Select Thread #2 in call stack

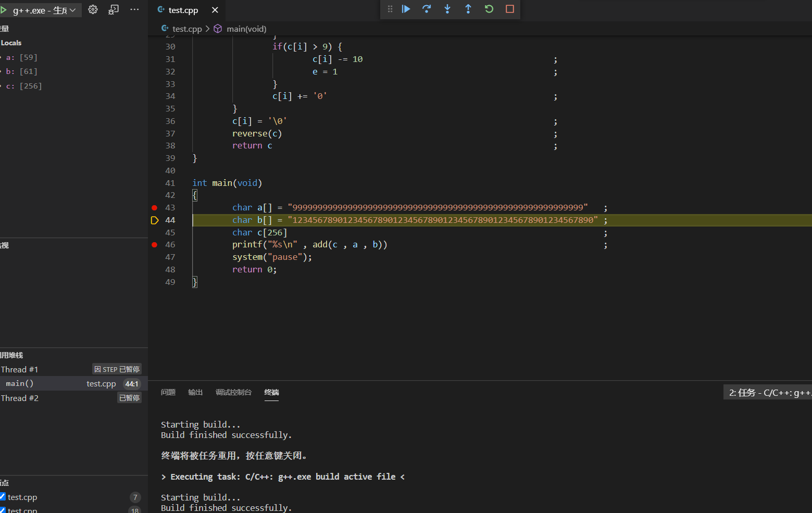pos(19,398)
